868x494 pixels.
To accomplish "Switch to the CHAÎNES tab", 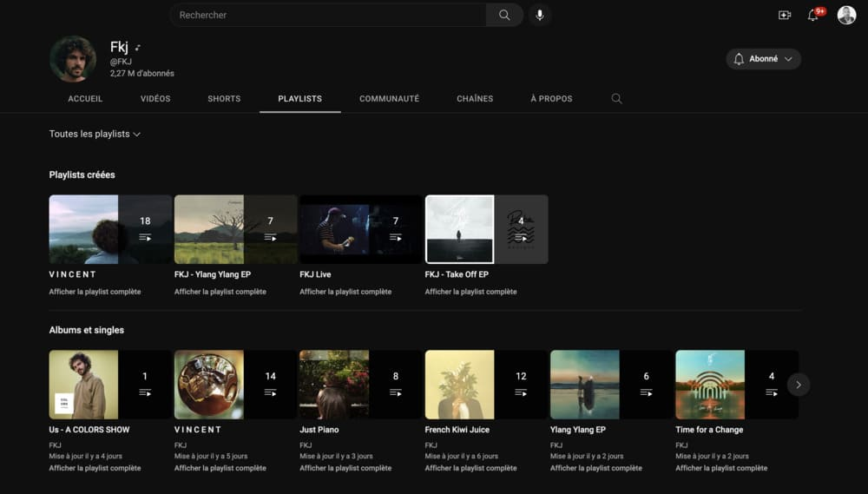I will tap(475, 99).
